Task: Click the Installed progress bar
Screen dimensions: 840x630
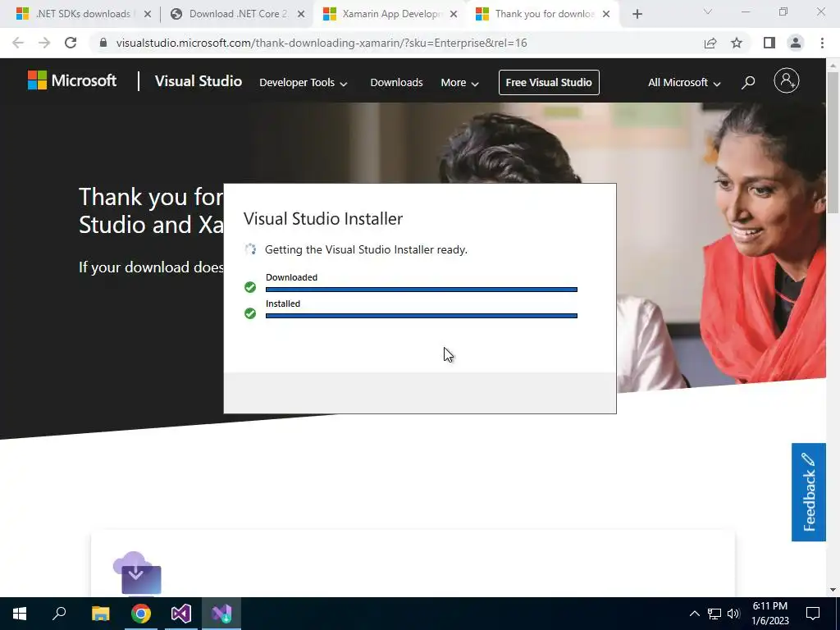Action: pos(422,316)
